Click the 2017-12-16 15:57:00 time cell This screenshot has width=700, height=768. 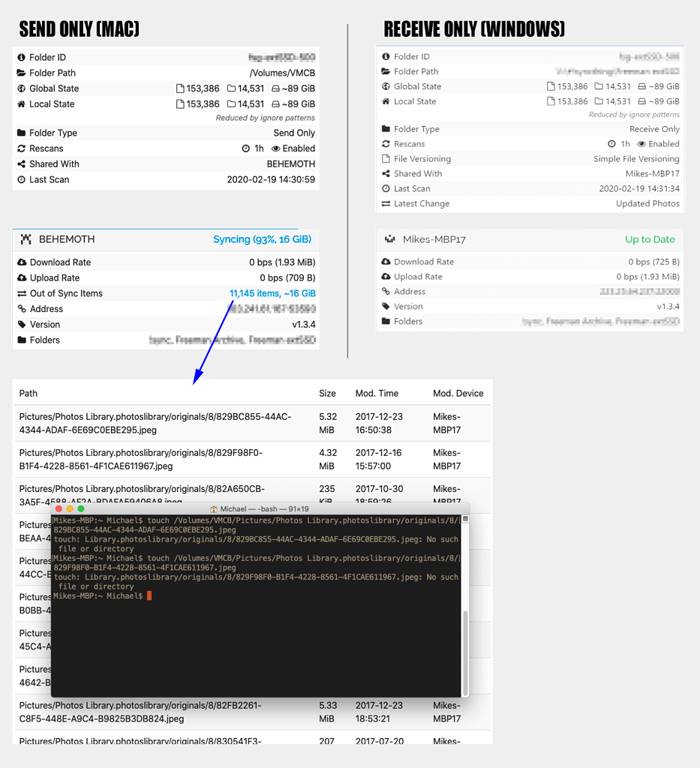[378, 460]
